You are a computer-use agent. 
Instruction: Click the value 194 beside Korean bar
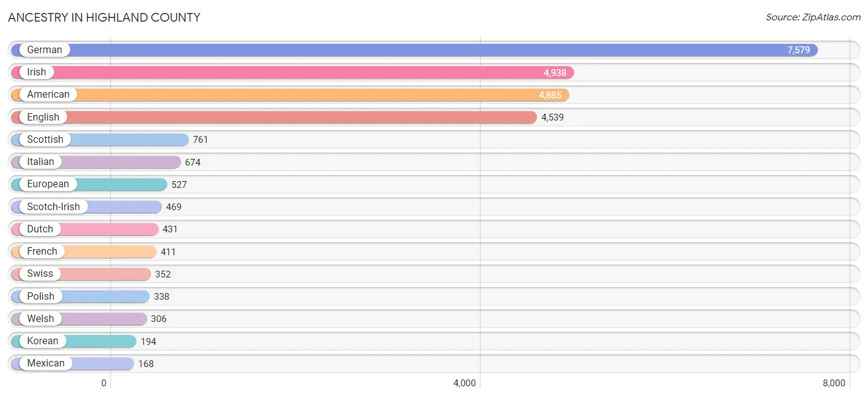click(148, 342)
